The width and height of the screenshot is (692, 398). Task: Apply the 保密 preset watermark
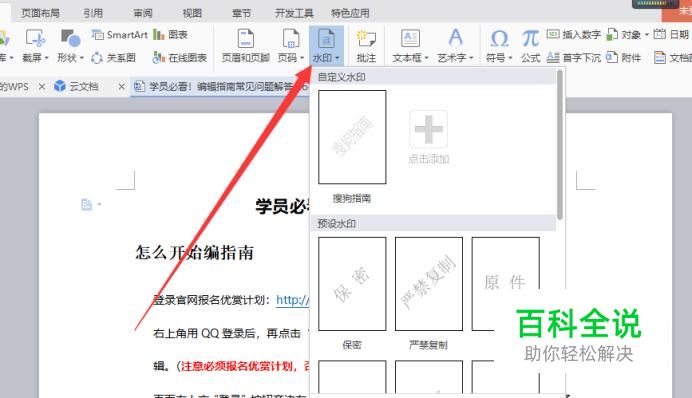point(352,284)
